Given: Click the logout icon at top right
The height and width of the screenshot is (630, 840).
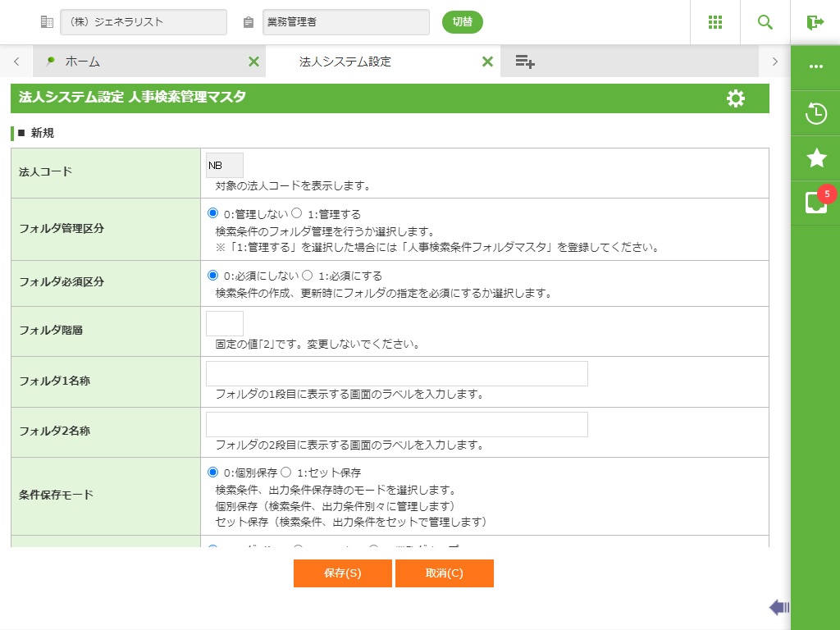Looking at the screenshot, I should click(x=815, y=22).
